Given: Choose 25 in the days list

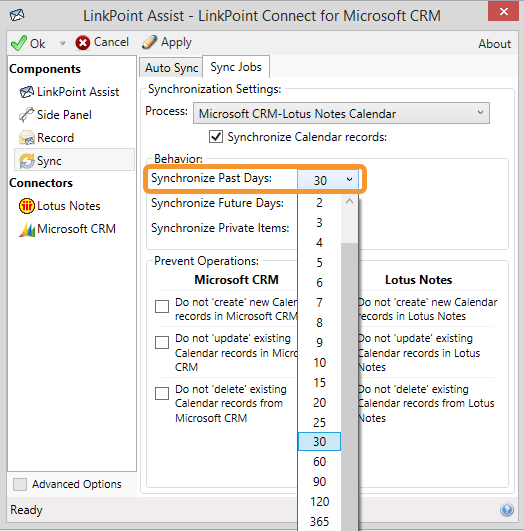Looking at the screenshot, I should click(x=319, y=422).
